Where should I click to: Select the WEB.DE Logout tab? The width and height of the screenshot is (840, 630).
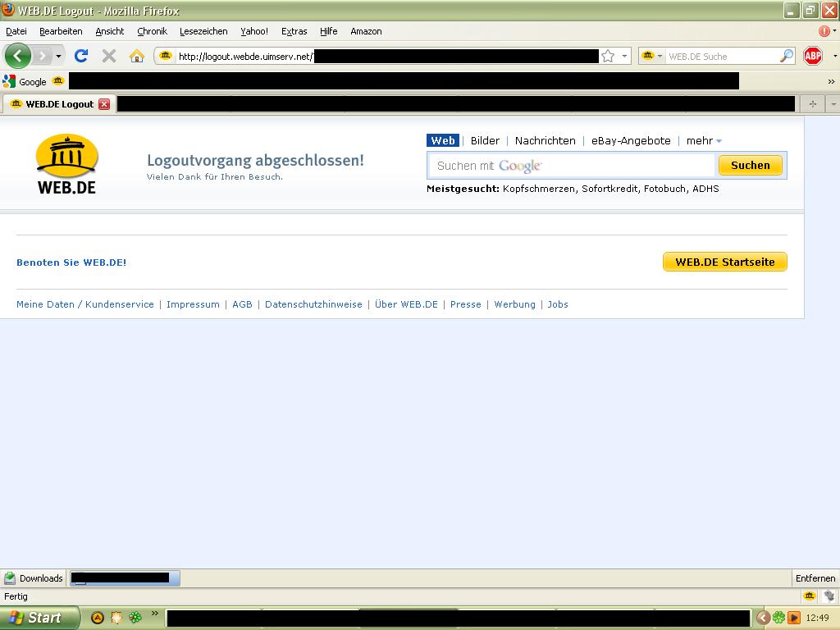pyautogui.click(x=59, y=104)
